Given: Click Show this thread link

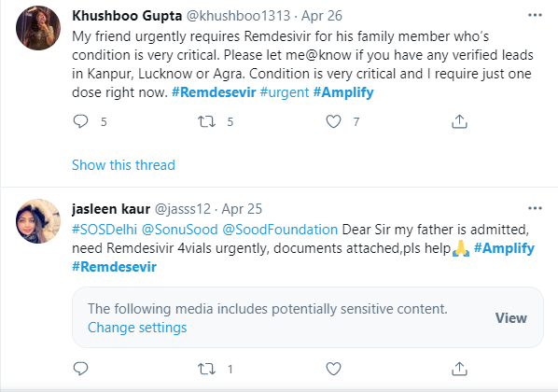Looking at the screenshot, I should coord(123,165).
